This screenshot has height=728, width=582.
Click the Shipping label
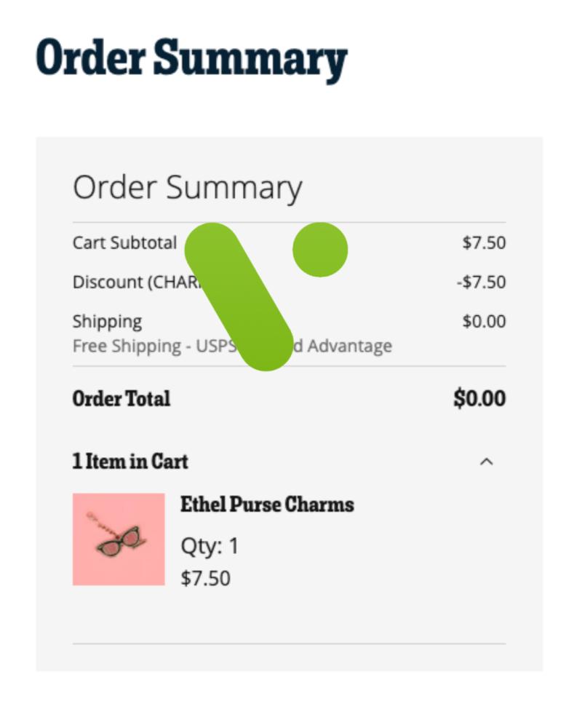point(107,322)
